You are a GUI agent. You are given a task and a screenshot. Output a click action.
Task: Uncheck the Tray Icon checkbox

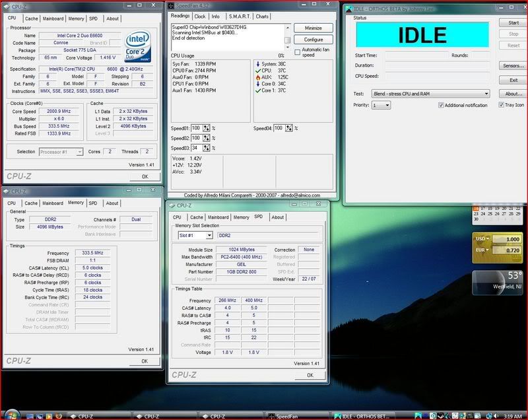(501, 105)
